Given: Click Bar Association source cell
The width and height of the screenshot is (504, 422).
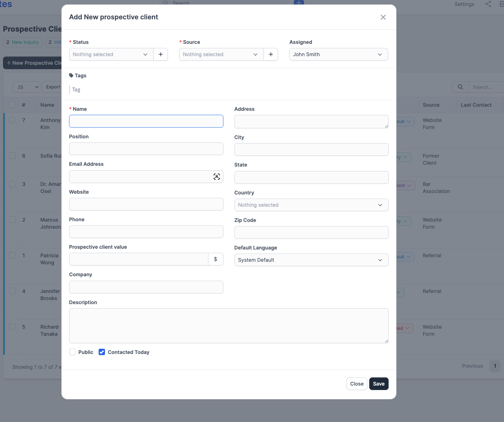Looking at the screenshot, I should pos(436,188).
